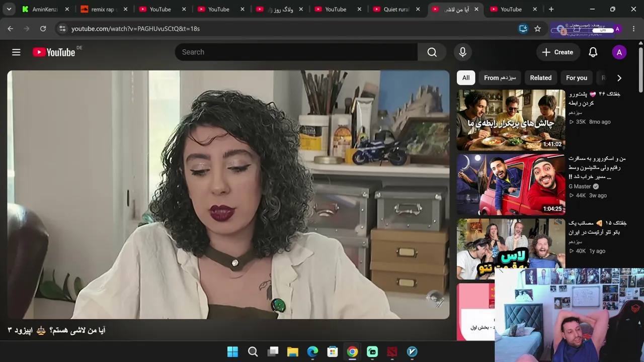Click the install app icon in address bar
This screenshot has height=362, width=644.
tap(523, 29)
